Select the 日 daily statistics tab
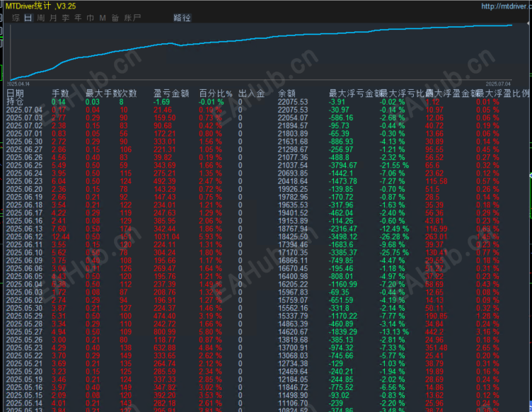 coord(28,18)
